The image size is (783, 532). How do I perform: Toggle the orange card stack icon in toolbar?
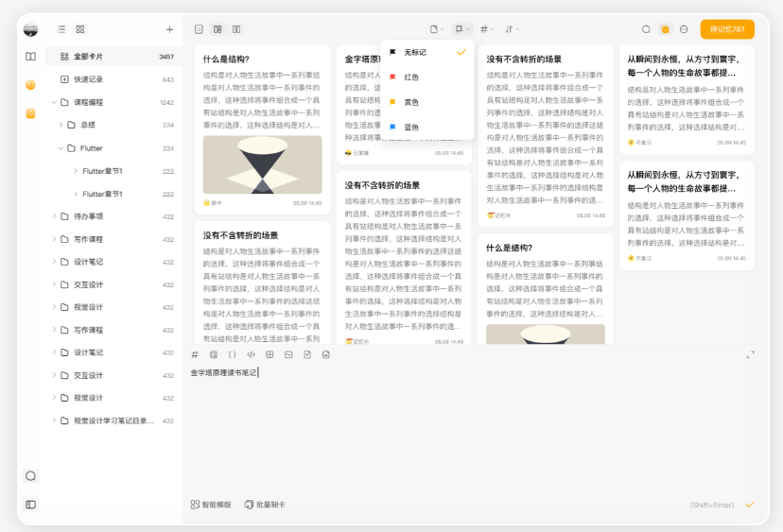point(665,29)
